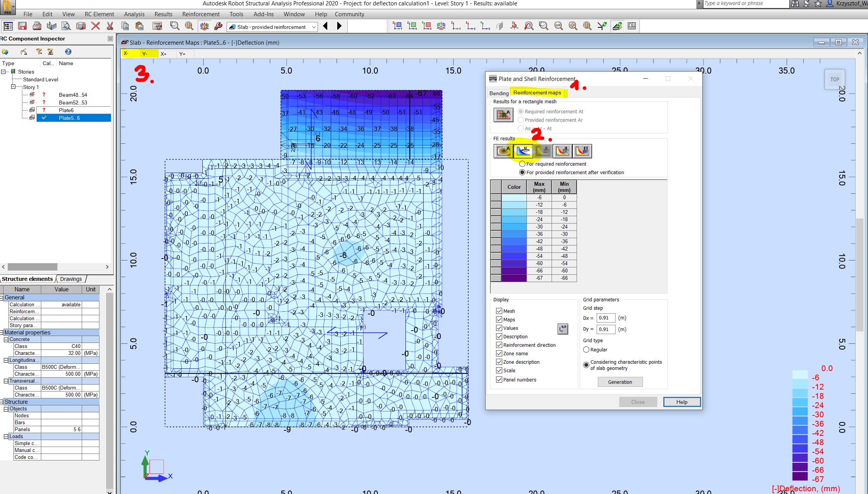Disable the Mesh display checkbox
The width and height of the screenshot is (868, 494).
click(499, 311)
